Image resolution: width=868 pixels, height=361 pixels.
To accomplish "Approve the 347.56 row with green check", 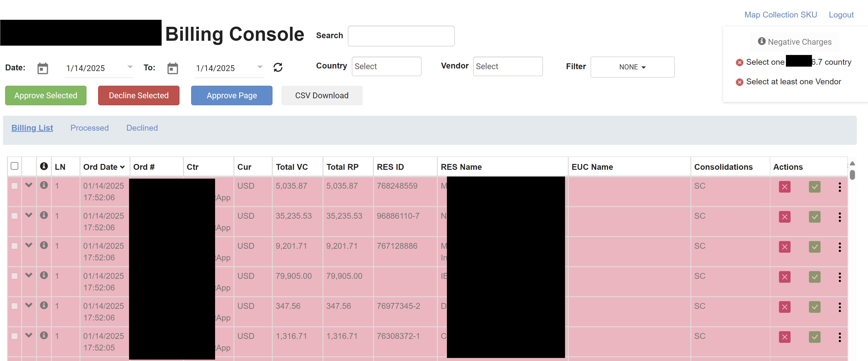I will click(815, 307).
